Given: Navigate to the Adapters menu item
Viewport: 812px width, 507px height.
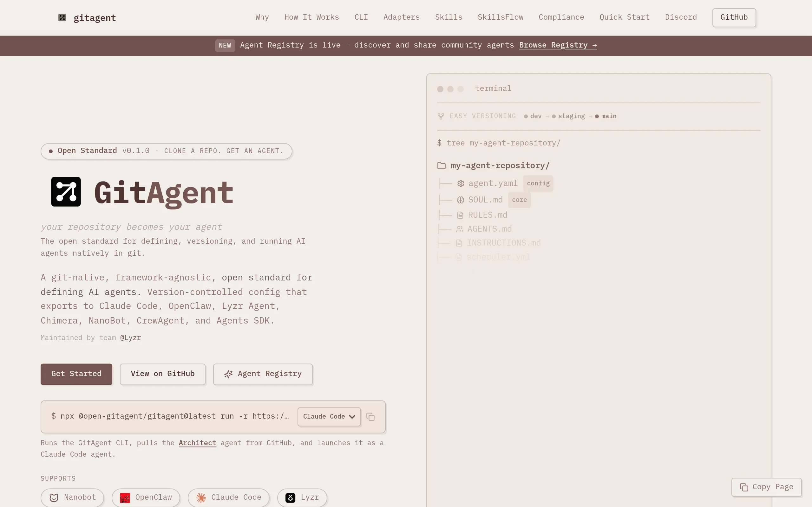Looking at the screenshot, I should coord(401,17).
